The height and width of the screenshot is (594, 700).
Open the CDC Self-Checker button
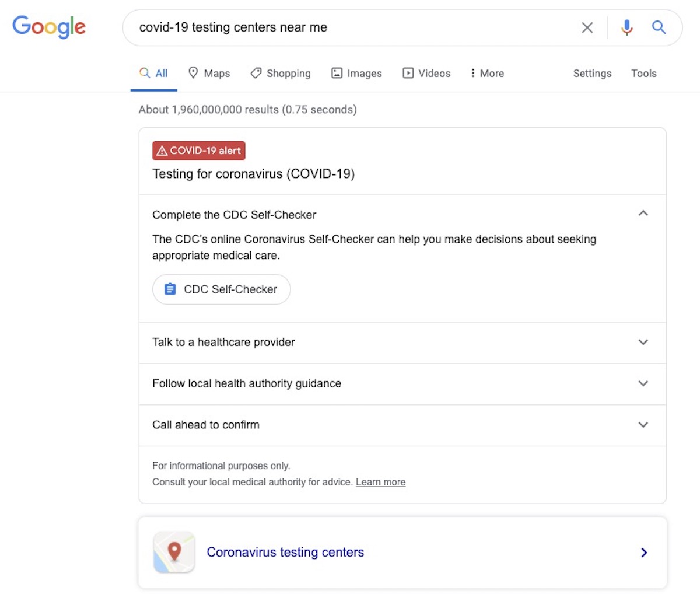pos(222,289)
